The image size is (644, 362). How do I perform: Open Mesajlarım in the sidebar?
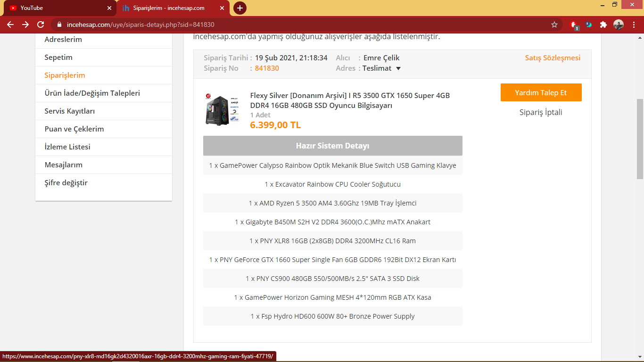pyautogui.click(x=64, y=165)
